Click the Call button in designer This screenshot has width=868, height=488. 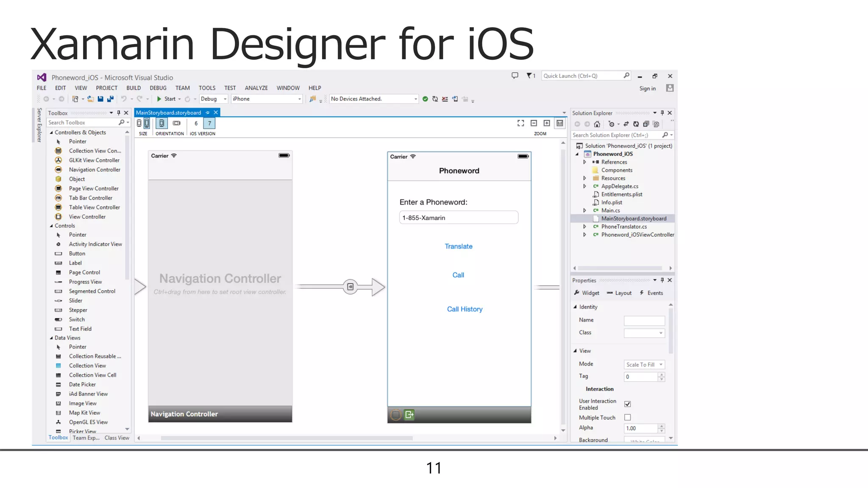tap(458, 275)
